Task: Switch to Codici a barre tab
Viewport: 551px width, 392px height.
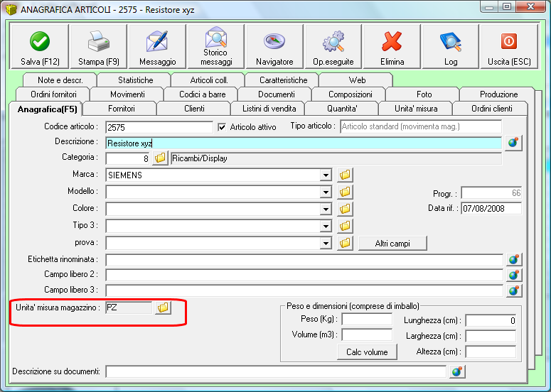Action: 202,94
